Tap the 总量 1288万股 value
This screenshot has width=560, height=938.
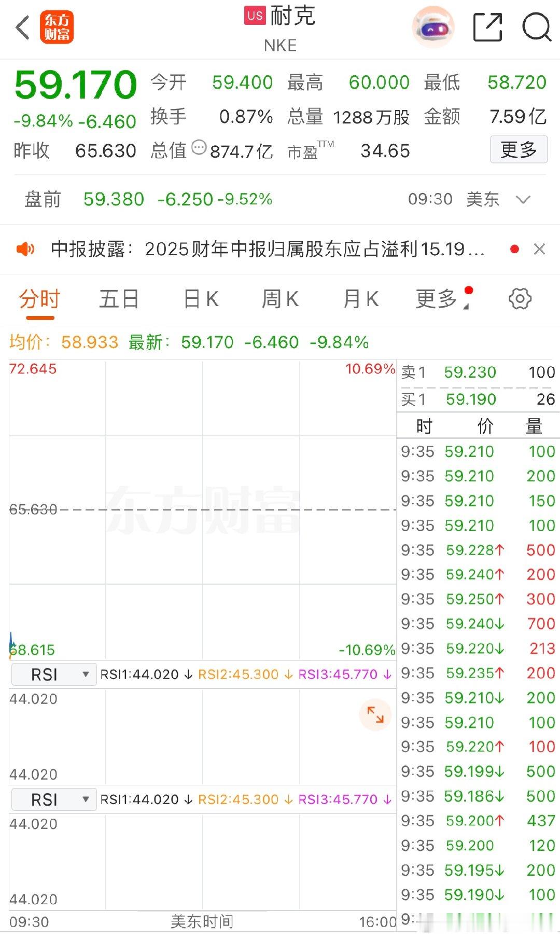371,117
